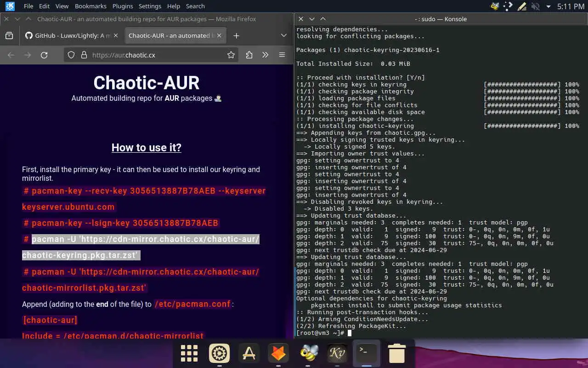
Task: Open the system settings dock icon
Action: tap(219, 353)
